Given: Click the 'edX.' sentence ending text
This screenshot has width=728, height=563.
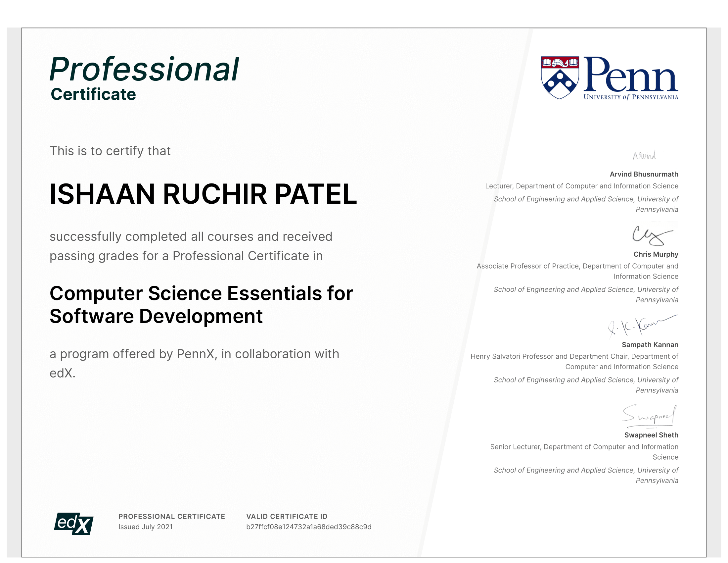Looking at the screenshot, I should coord(63,373).
